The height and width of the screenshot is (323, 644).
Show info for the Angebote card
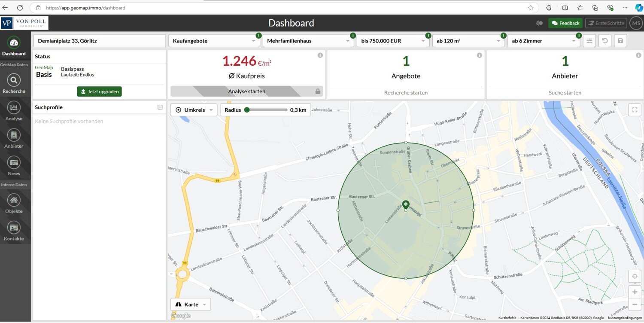coord(479,55)
